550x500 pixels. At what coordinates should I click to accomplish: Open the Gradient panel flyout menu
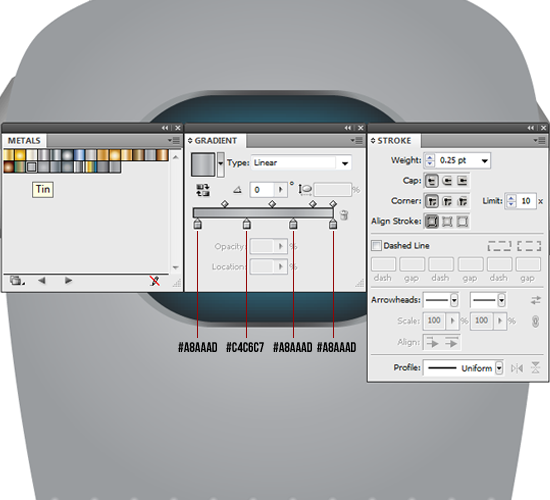(357, 140)
